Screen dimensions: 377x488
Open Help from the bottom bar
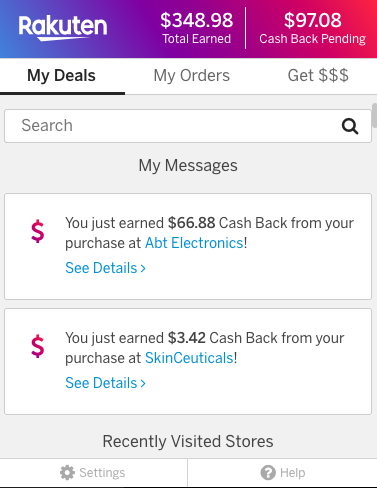(283, 473)
